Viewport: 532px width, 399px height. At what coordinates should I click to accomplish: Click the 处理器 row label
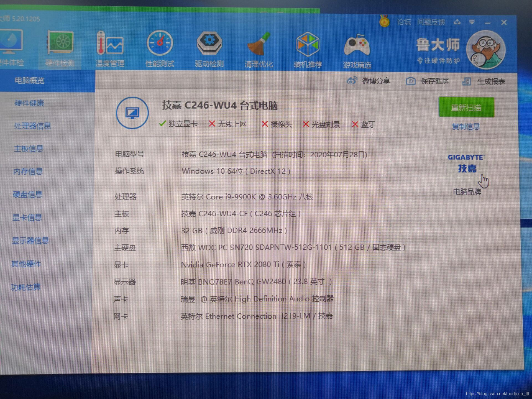pos(126,197)
